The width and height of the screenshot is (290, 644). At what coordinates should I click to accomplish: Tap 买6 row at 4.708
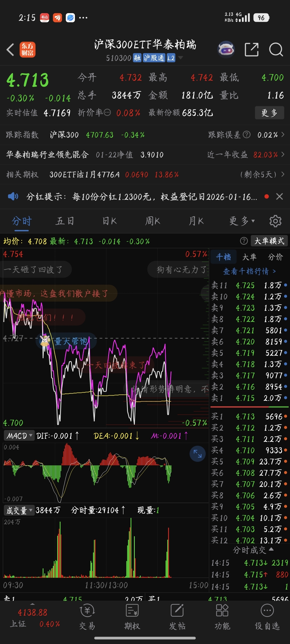(249, 473)
